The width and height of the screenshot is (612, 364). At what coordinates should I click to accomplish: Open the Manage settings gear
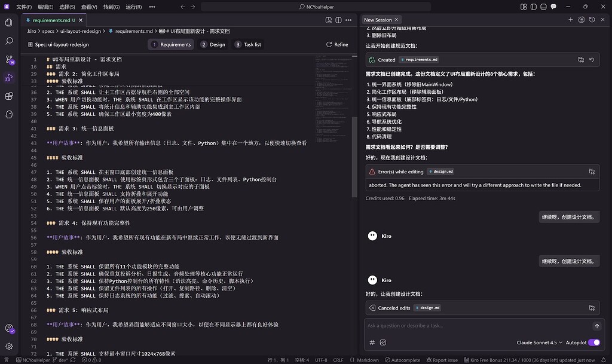tap(9, 346)
